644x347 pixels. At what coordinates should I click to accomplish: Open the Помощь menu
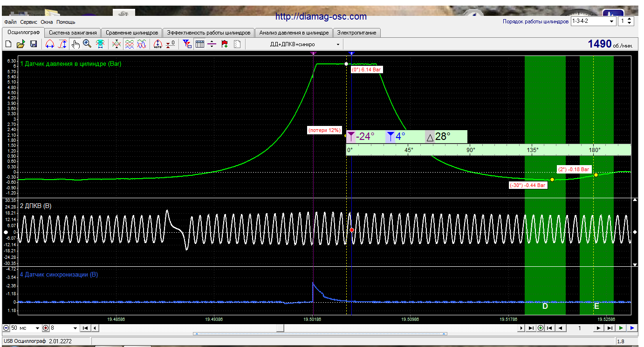[x=66, y=22]
